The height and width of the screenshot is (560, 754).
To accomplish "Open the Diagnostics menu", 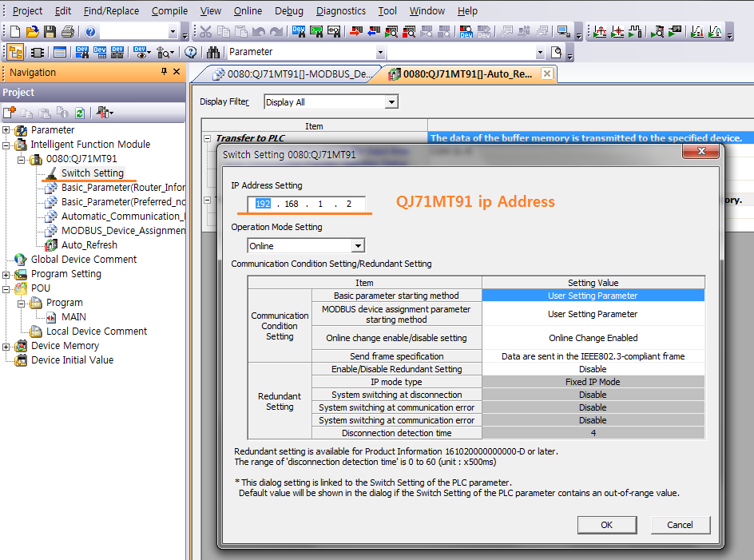I will click(340, 10).
